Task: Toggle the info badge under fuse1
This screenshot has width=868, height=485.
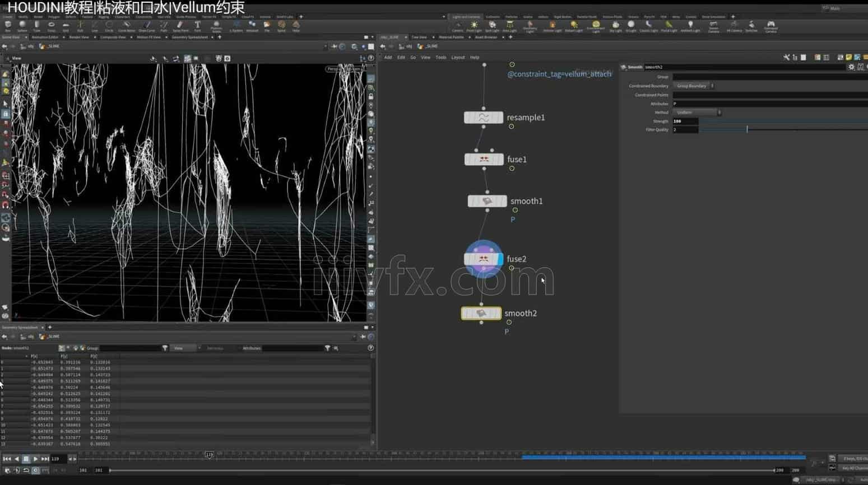Action: pos(512,169)
